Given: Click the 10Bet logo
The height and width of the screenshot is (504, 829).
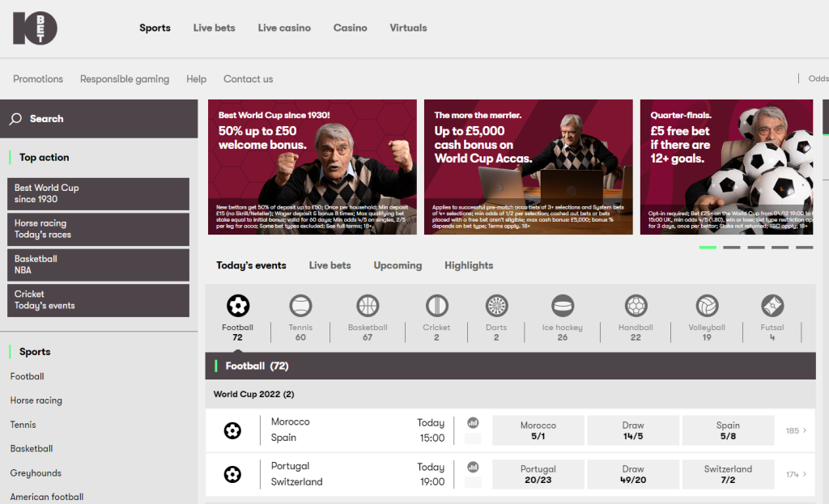Looking at the screenshot, I should (x=35, y=28).
